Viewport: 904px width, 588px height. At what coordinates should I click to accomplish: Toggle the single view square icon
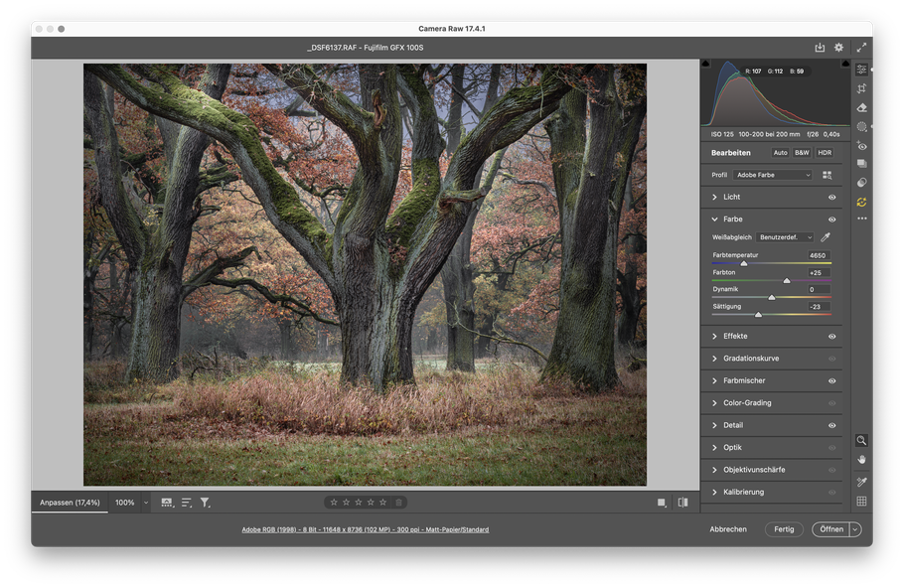tap(662, 503)
